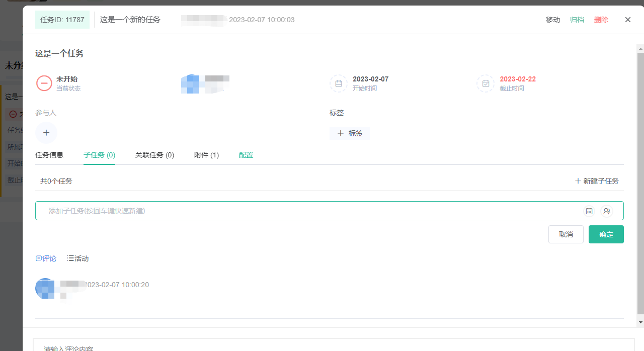Click the subtask date picker icon
Viewport: 644px width, 351px height.
pyautogui.click(x=589, y=211)
